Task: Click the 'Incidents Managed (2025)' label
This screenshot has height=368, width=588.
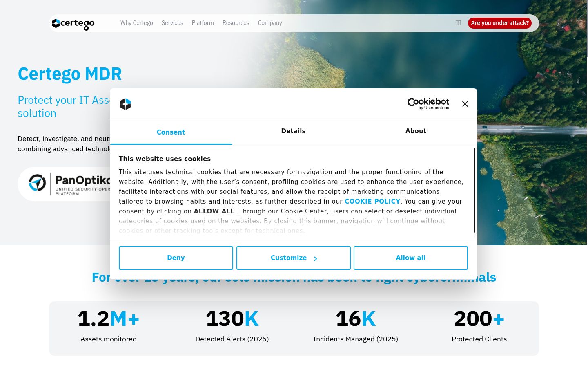Action: [356, 339]
